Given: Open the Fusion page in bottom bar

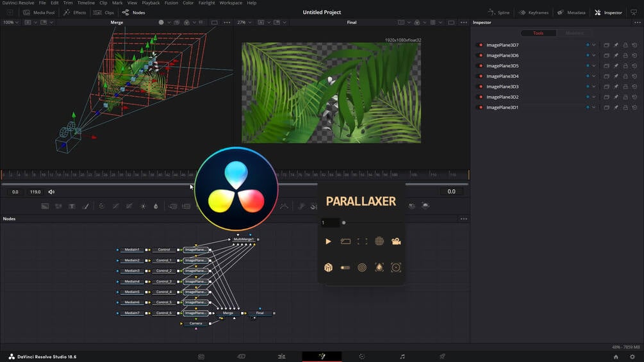Looking at the screenshot, I should tap(322, 357).
